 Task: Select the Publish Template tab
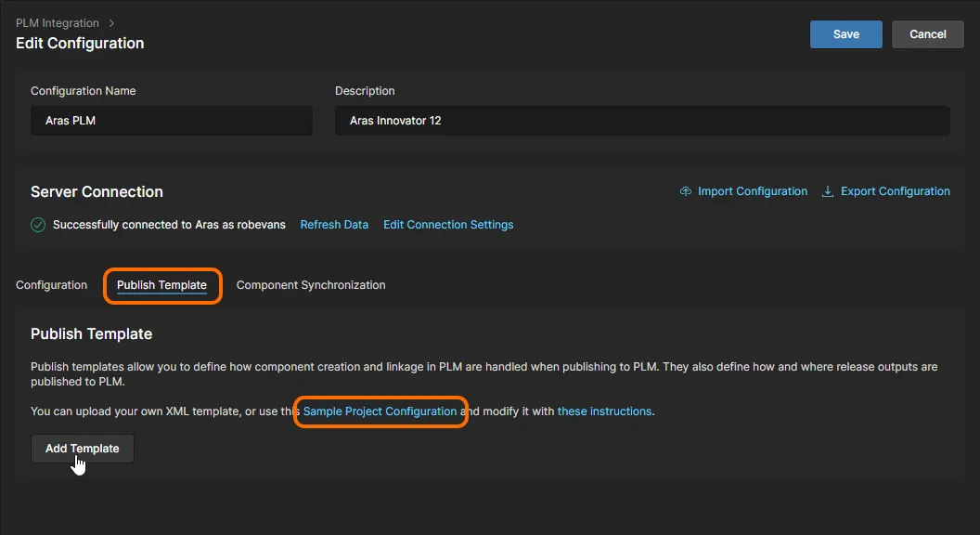(161, 285)
